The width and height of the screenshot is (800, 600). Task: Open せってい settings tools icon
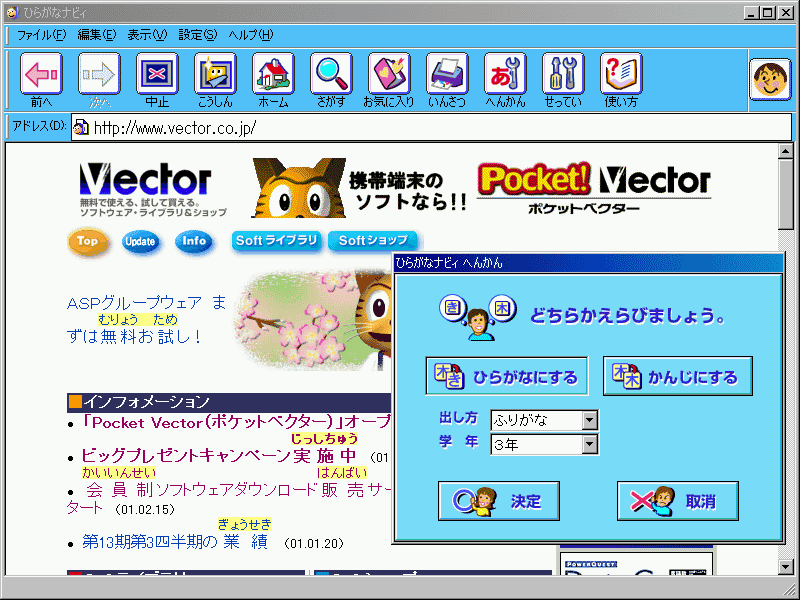pyautogui.click(x=563, y=74)
